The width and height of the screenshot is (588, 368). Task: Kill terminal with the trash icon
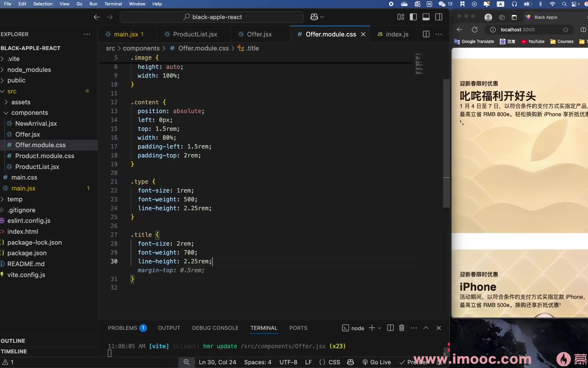[x=402, y=328]
